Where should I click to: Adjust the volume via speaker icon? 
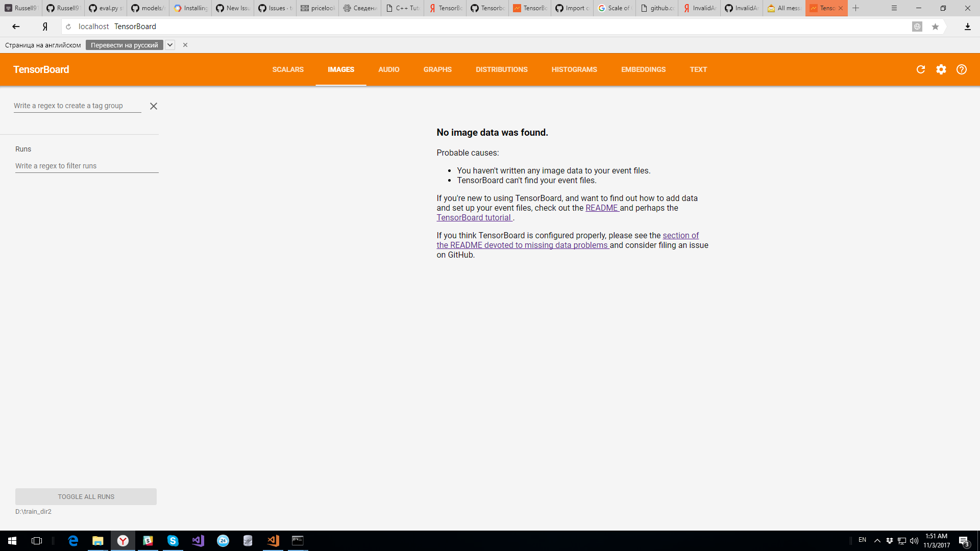914,541
